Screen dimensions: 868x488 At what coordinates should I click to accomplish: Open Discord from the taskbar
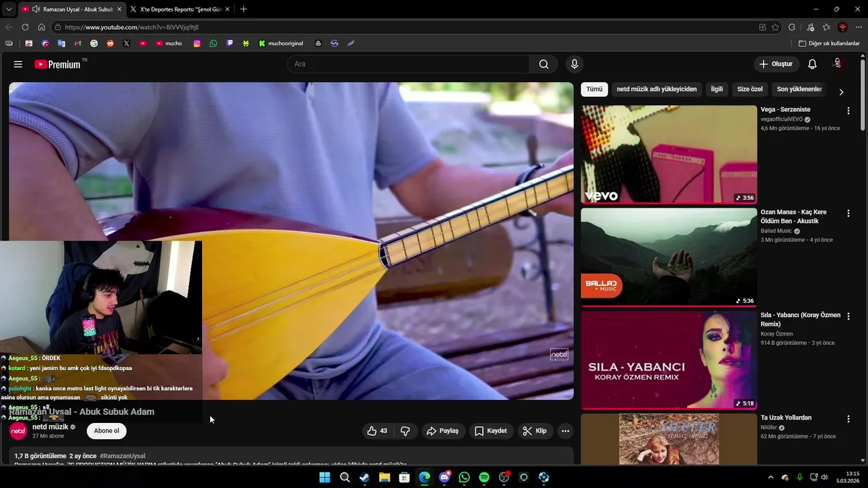pos(444,477)
